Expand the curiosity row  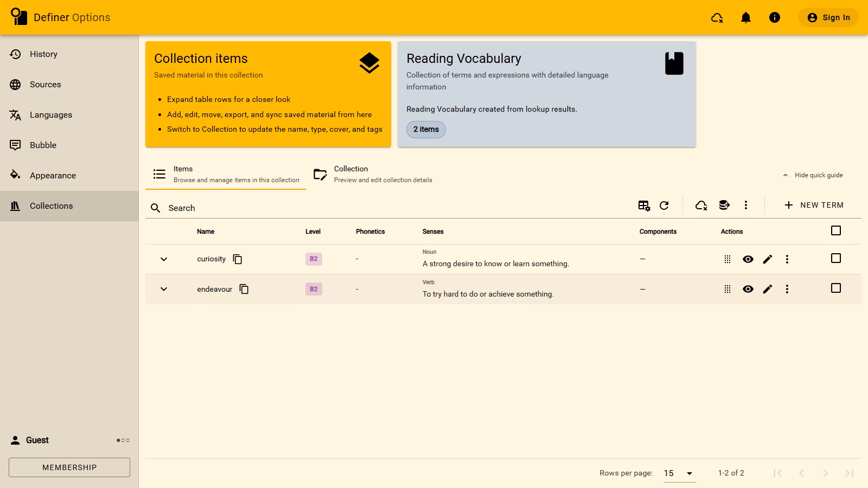[x=164, y=259]
